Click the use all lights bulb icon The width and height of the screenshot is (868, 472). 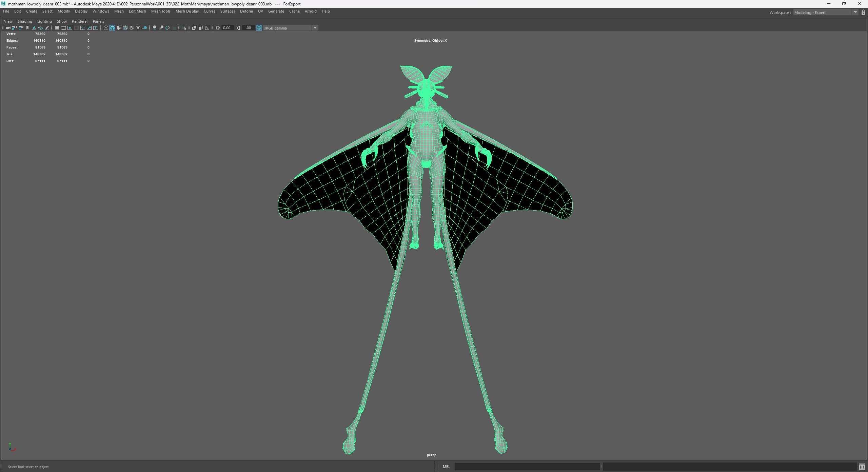pos(138,28)
